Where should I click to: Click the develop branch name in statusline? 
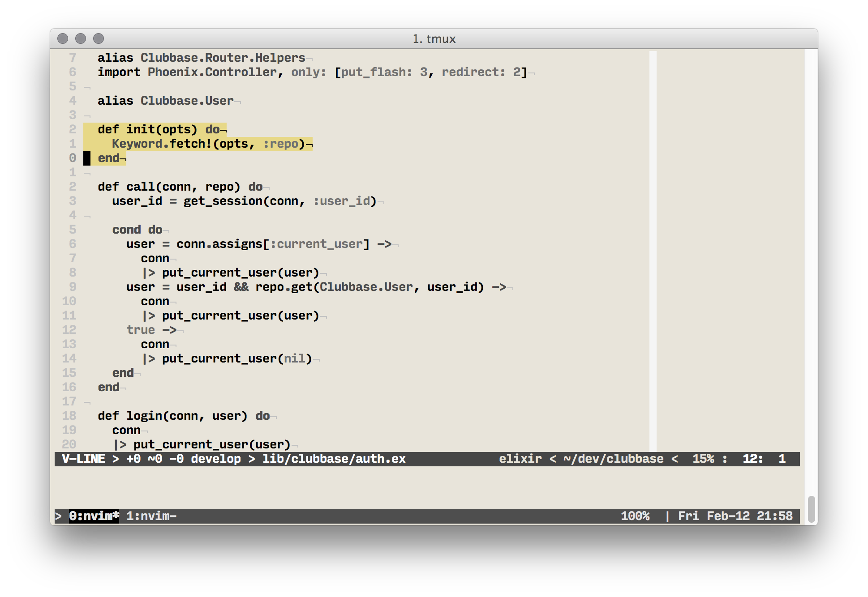216,459
